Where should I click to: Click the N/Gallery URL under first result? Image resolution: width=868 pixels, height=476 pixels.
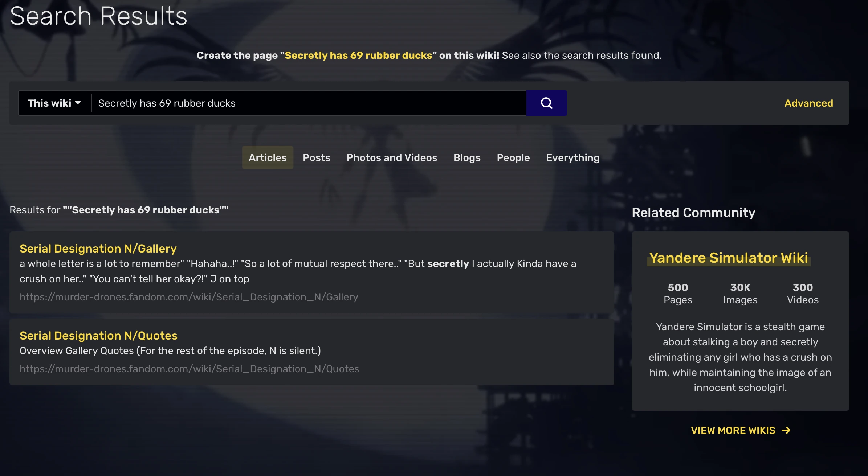point(189,297)
